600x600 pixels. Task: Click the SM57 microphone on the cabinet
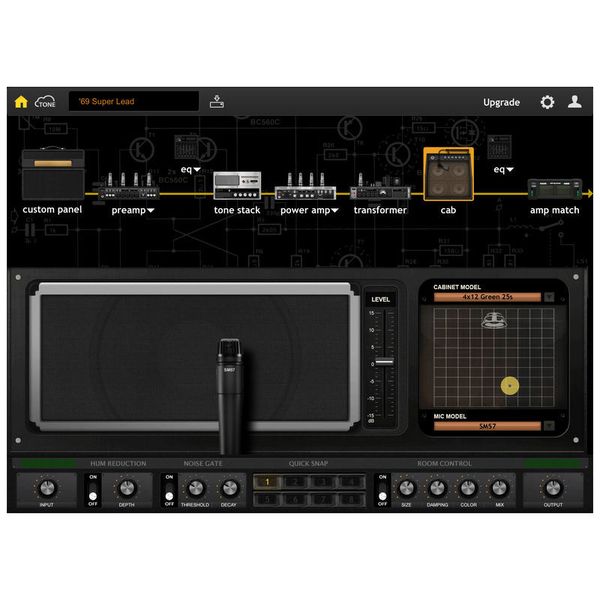(229, 394)
